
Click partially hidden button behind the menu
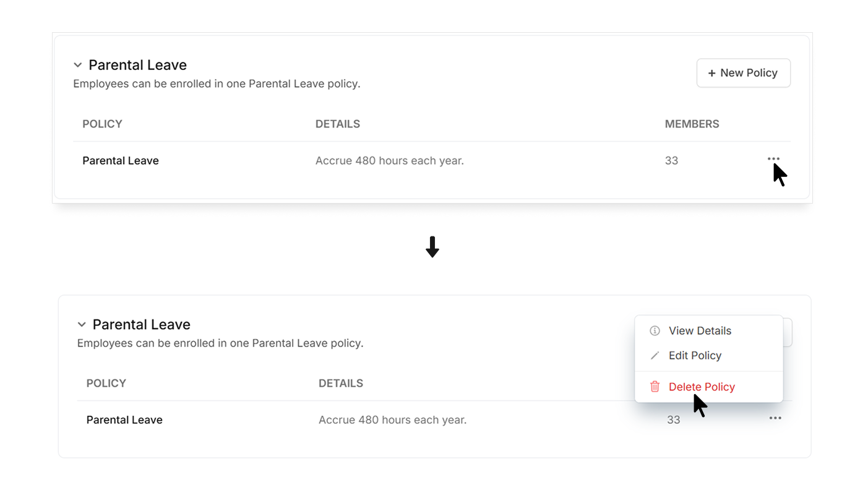788,332
